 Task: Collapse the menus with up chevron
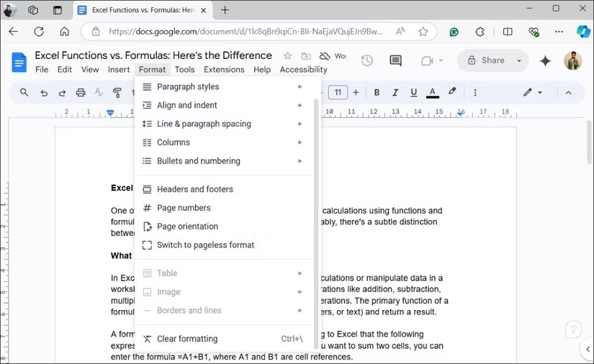tap(568, 93)
